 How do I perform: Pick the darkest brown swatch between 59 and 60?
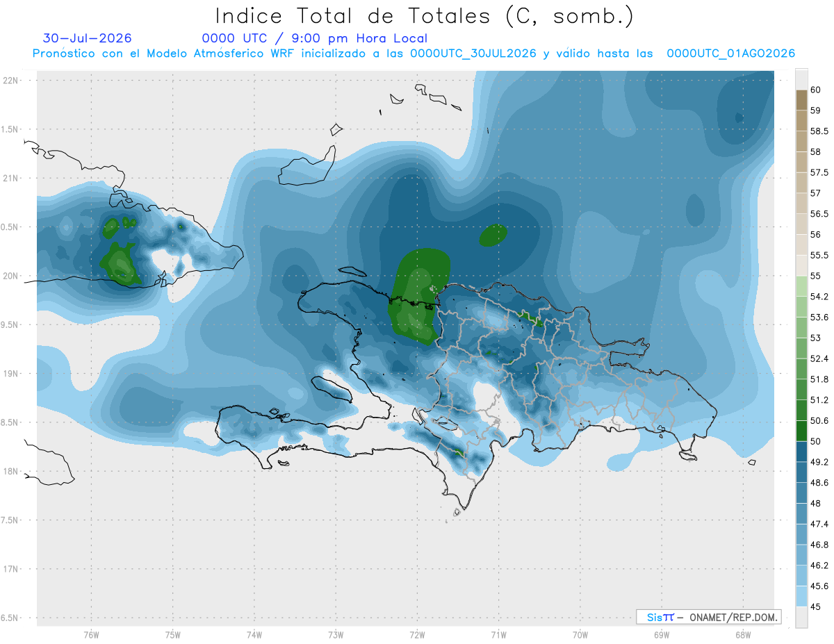801,100
